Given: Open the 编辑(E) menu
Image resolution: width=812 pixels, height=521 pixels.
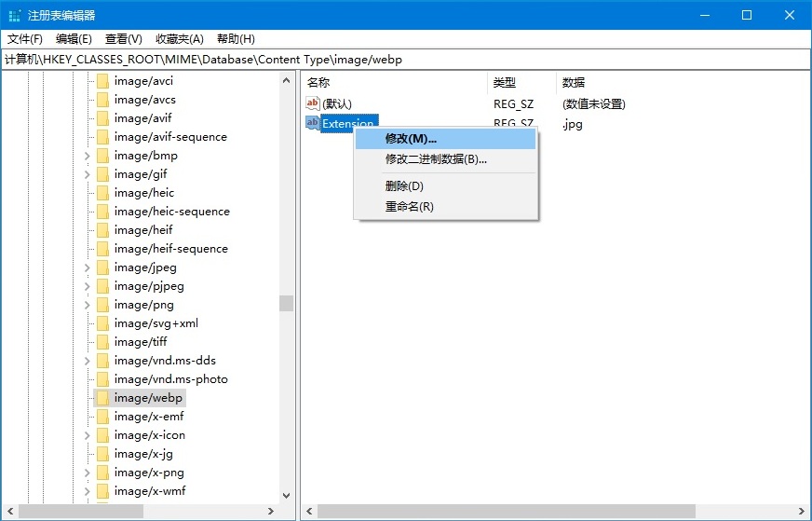Looking at the screenshot, I should tap(74, 39).
